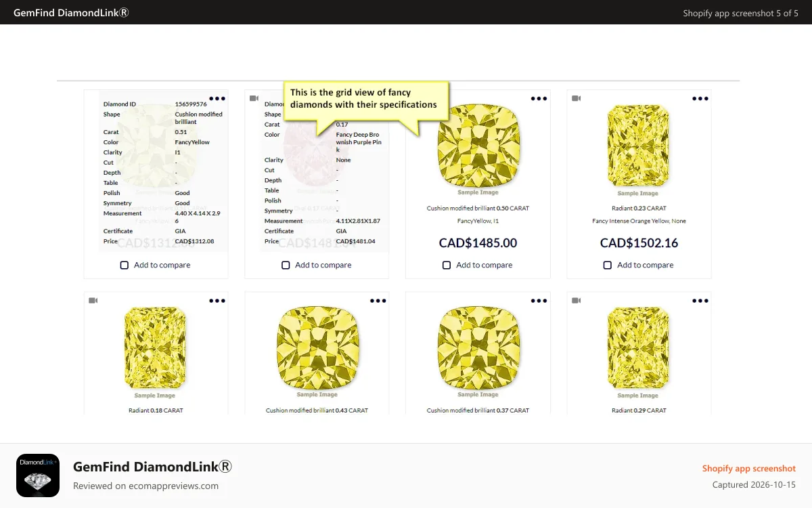Click video camera icon on Radiant 0.29 carat card
The image size is (812, 508).
click(x=576, y=300)
